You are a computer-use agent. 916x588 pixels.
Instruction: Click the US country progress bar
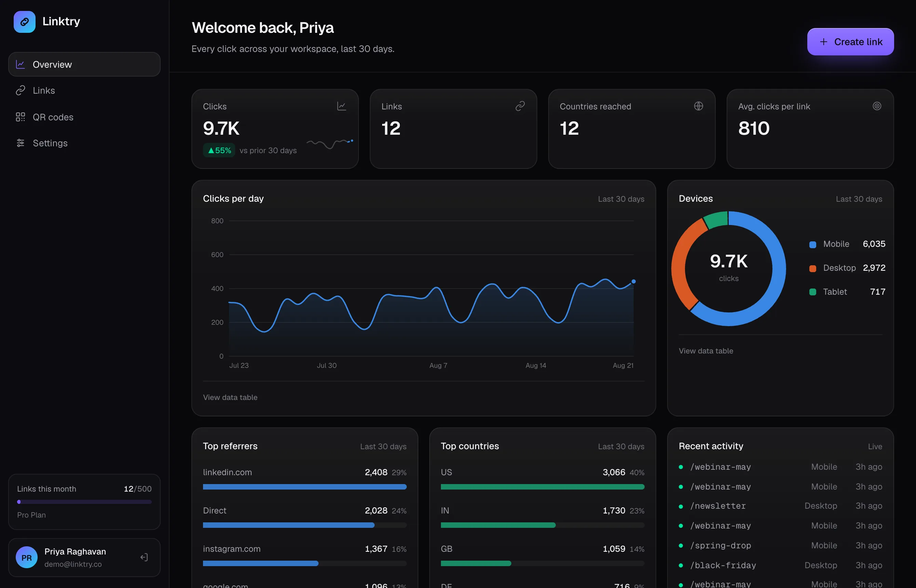coord(542,487)
